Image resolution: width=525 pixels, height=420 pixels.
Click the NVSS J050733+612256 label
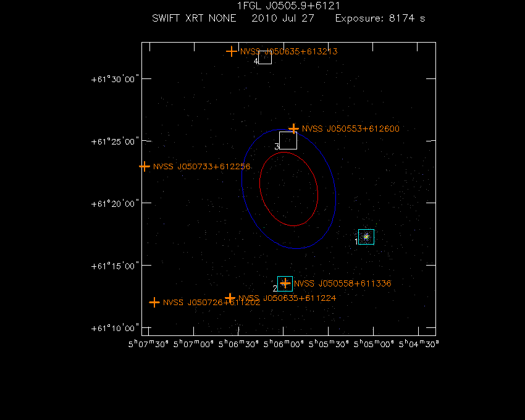(202, 167)
